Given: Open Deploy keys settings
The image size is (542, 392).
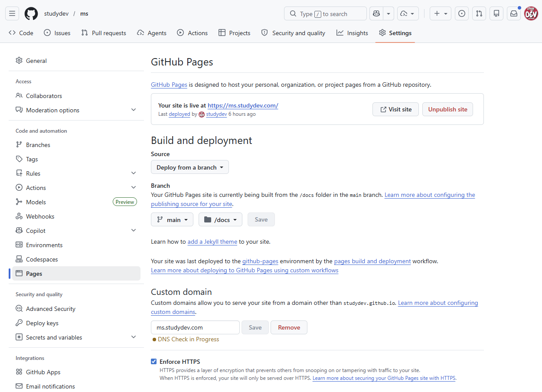Looking at the screenshot, I should [76, 323].
